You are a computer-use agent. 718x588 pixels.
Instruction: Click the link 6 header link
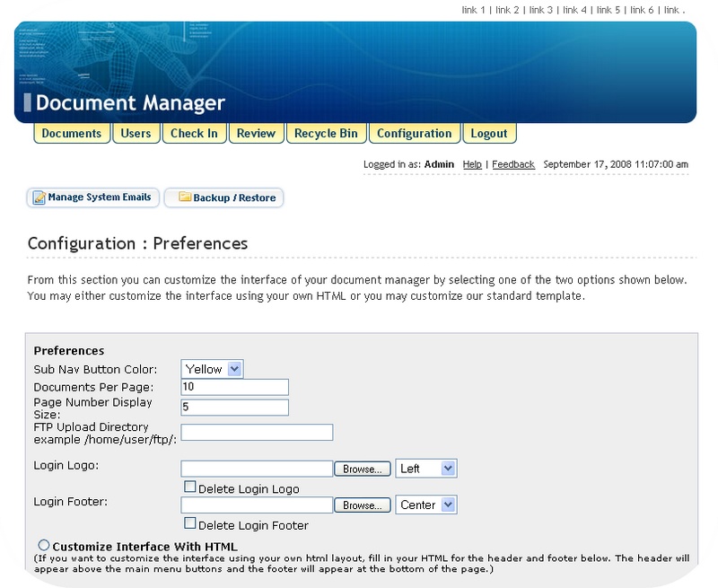pos(642,10)
